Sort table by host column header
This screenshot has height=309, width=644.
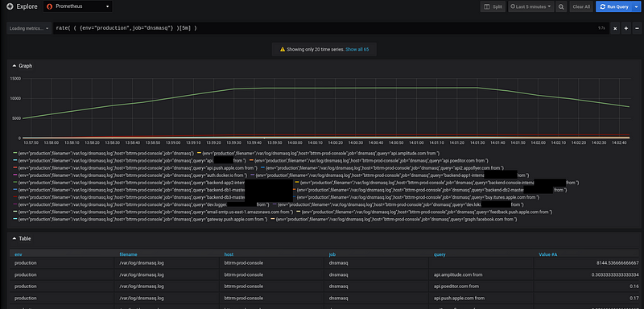[x=229, y=254]
